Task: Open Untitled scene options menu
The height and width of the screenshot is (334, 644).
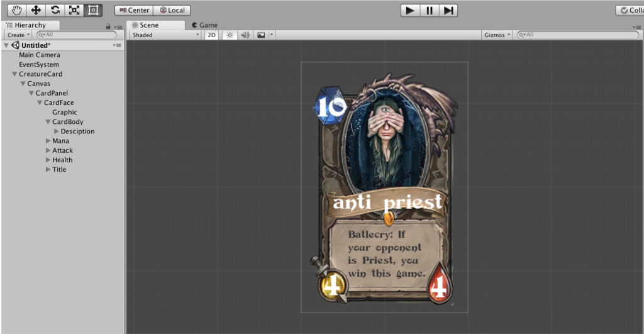Action: tap(117, 45)
